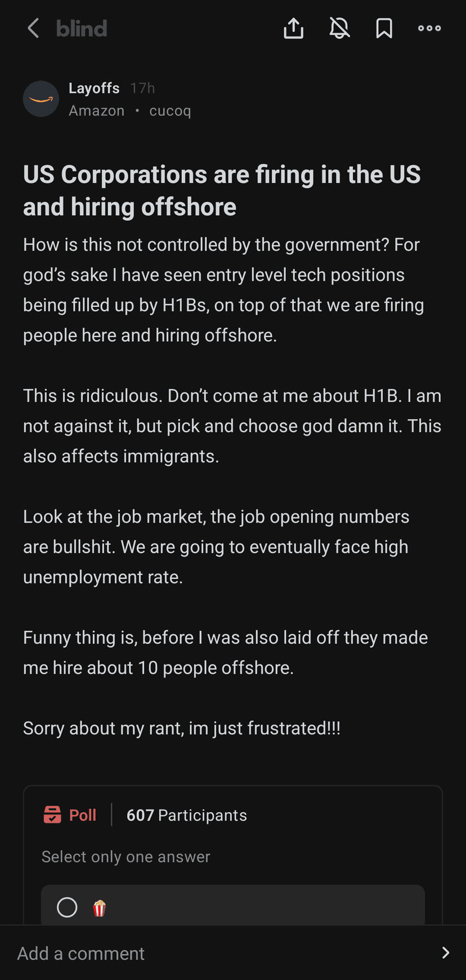Tap the Amazon logo avatar
This screenshot has width=466, height=980.
pyautogui.click(x=41, y=99)
